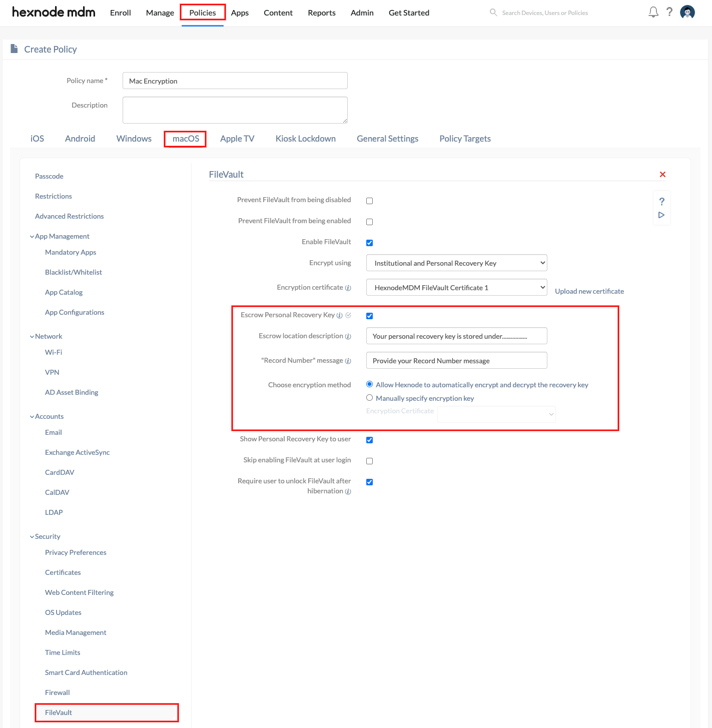Switch to the Apple TV tab
This screenshot has width=712, height=728.
tap(237, 139)
